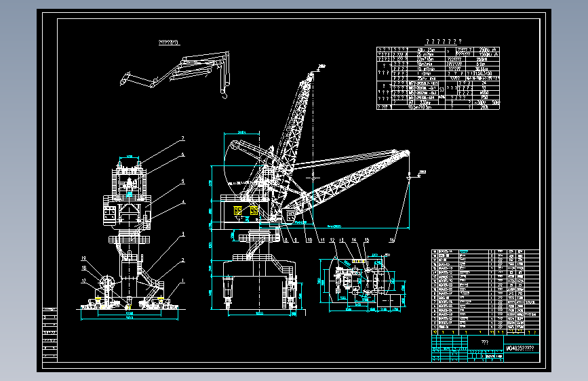The height and width of the screenshot is (381, 588).
Task: Click part callout number 6
Action: 183,155
